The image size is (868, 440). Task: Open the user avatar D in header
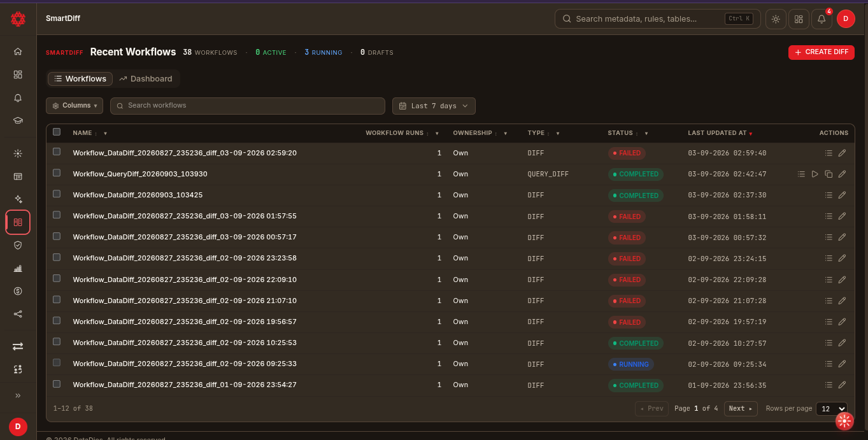[846, 19]
